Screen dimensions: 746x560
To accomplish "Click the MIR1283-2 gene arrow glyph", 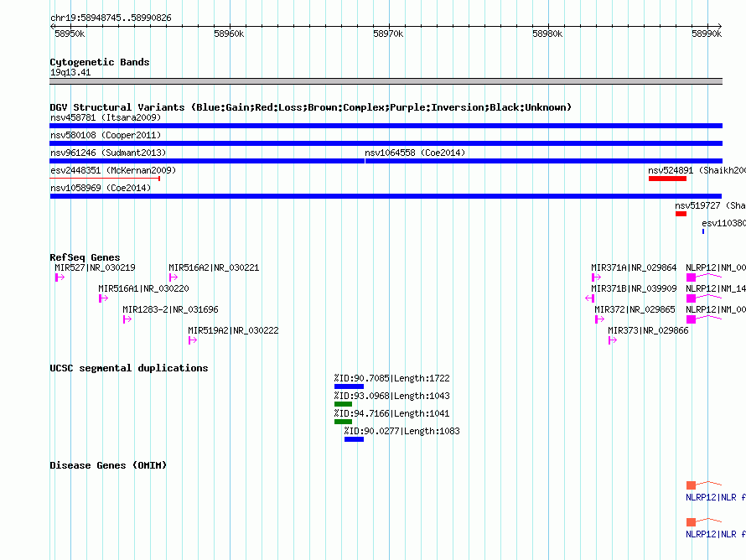I will [x=127, y=319].
